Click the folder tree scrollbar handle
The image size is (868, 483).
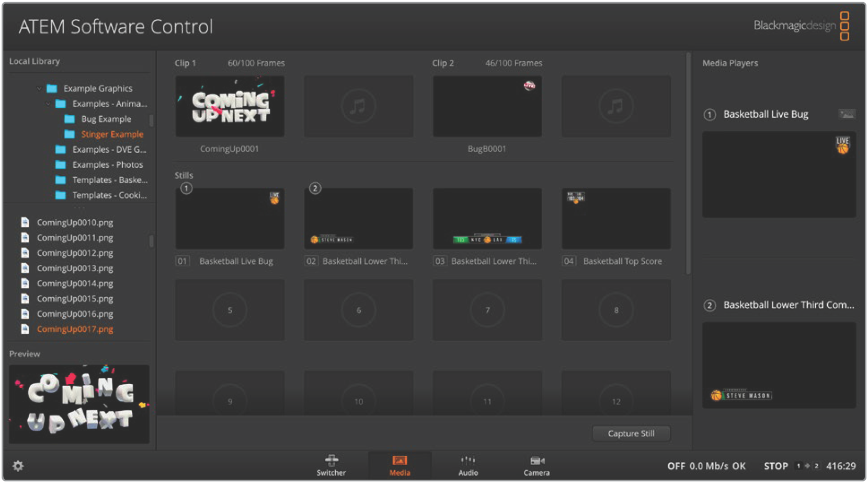[152, 120]
